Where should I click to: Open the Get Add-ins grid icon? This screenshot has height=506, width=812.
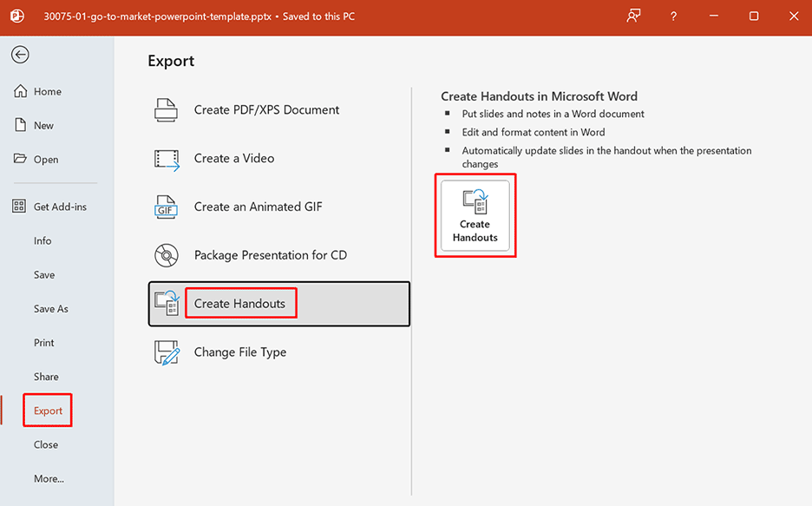pyautogui.click(x=19, y=207)
